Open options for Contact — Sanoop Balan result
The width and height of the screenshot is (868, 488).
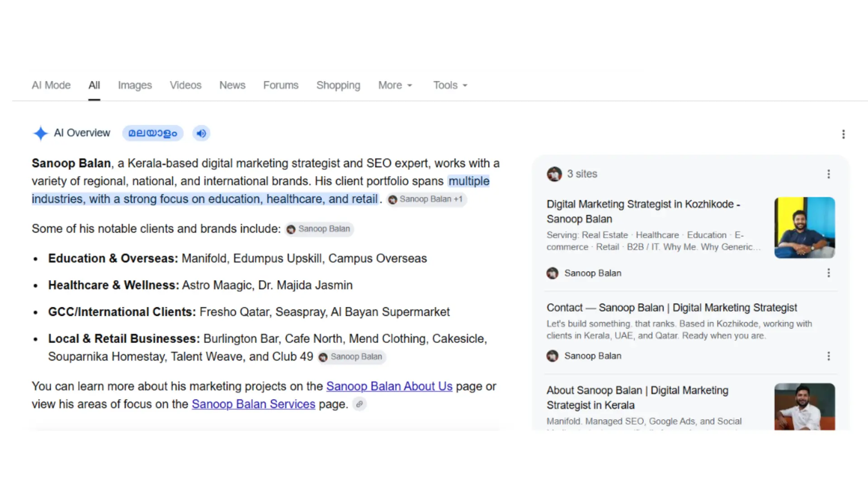829,356
